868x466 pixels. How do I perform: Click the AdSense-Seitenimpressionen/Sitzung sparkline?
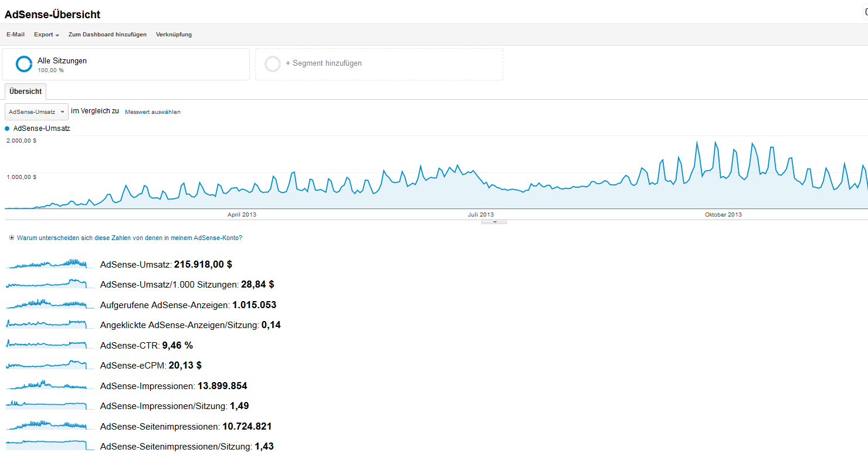[x=50, y=445]
